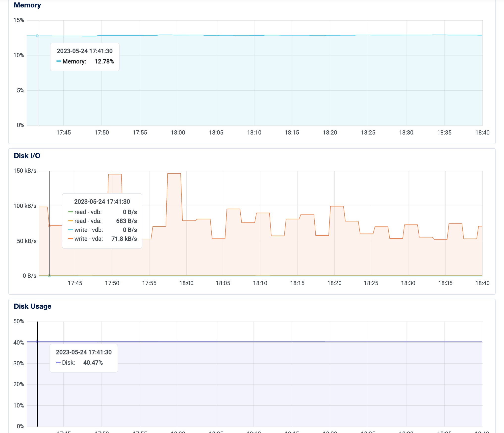Viewport: 504px width, 433px height.
Task: Select the Memory chart title
Action: (27, 5)
